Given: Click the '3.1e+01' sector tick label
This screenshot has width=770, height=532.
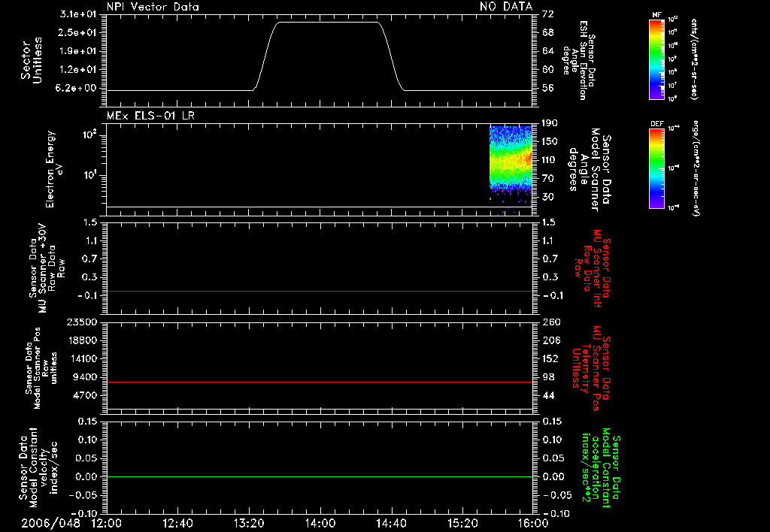Looking at the screenshot, I should click(78, 14).
